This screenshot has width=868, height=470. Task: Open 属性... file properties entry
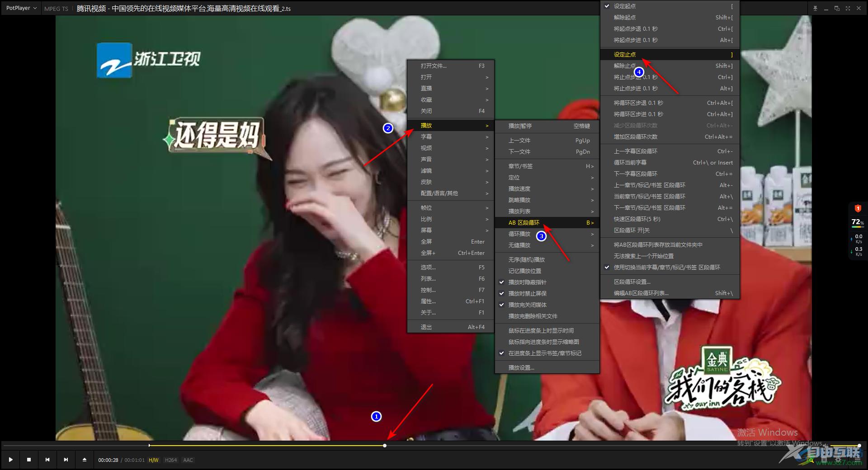pyautogui.click(x=451, y=301)
